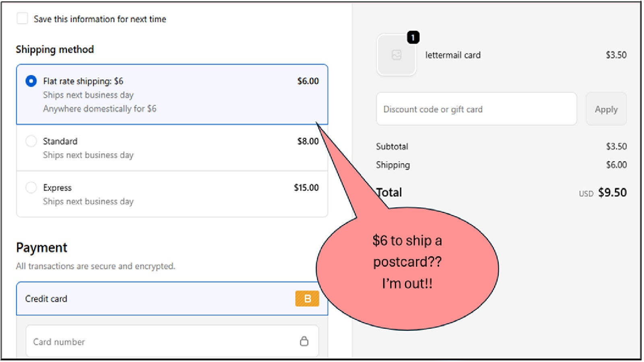Click the Shipping method heading
Image resolution: width=644 pixels, height=362 pixels.
(x=55, y=49)
